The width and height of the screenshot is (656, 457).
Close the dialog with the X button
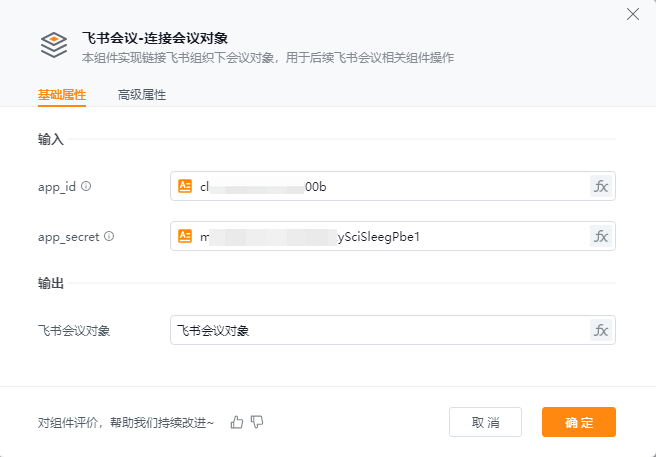pyautogui.click(x=632, y=14)
